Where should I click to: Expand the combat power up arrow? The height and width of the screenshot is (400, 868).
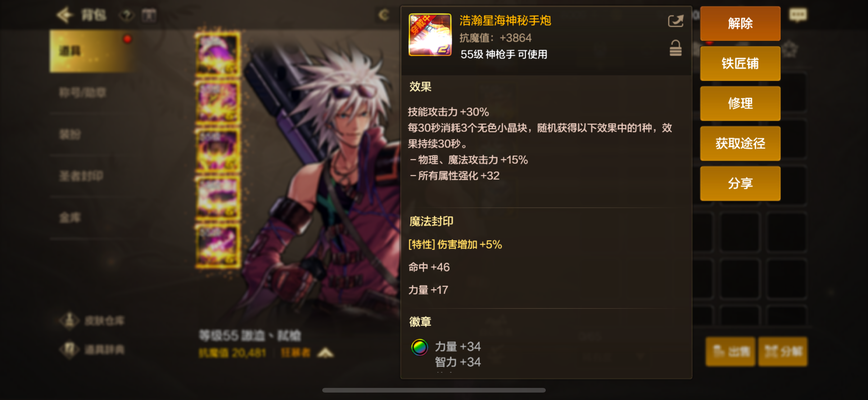[325, 353]
